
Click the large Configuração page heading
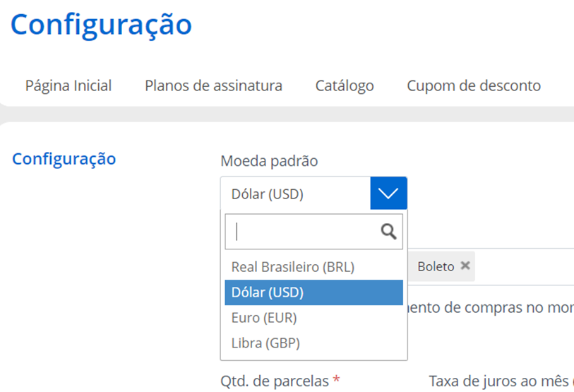(101, 24)
